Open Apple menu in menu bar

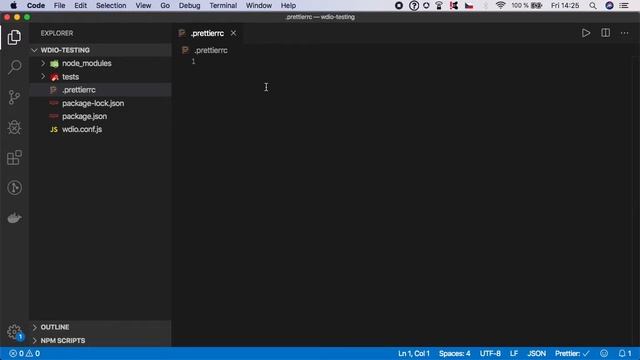13,6
